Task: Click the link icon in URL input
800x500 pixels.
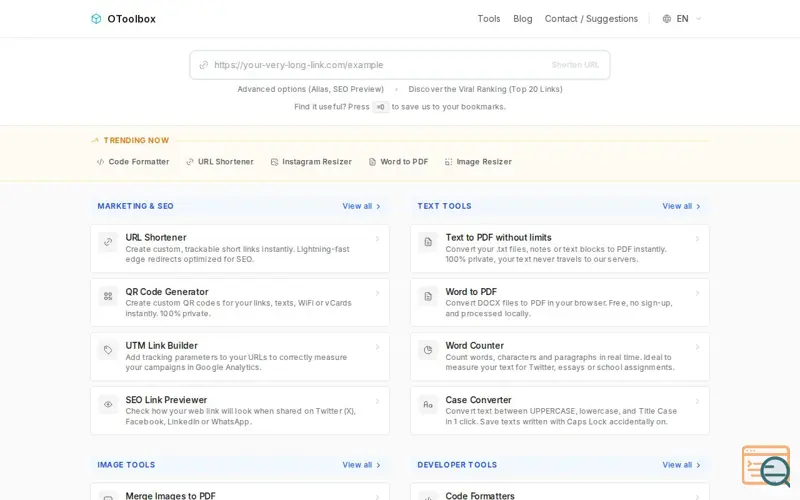Action: [204, 65]
